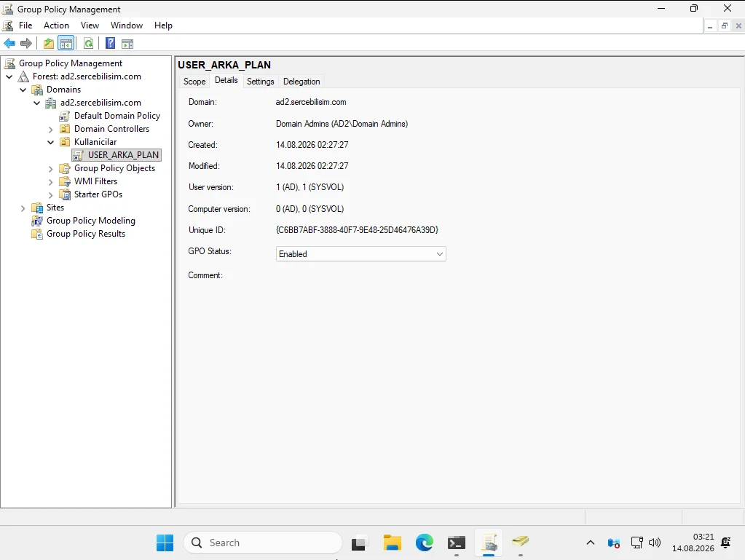The width and height of the screenshot is (745, 560).
Task: Switch to the Delegation tab
Action: coord(301,82)
